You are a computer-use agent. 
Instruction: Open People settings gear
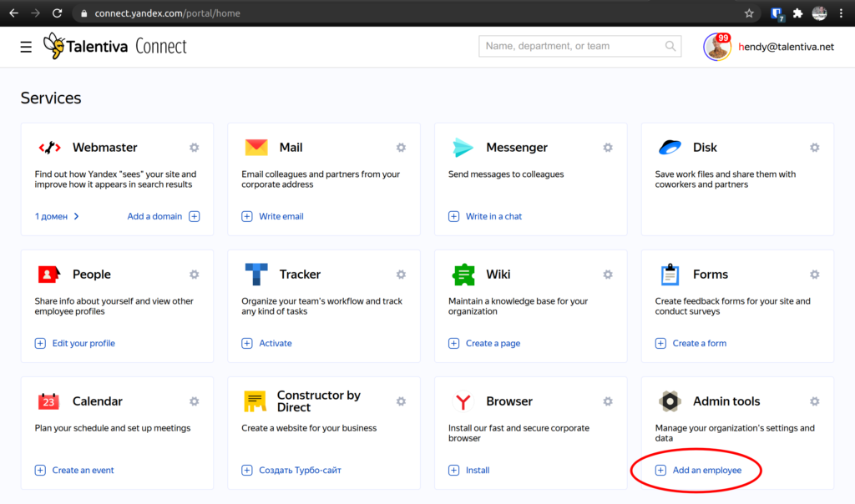click(194, 275)
